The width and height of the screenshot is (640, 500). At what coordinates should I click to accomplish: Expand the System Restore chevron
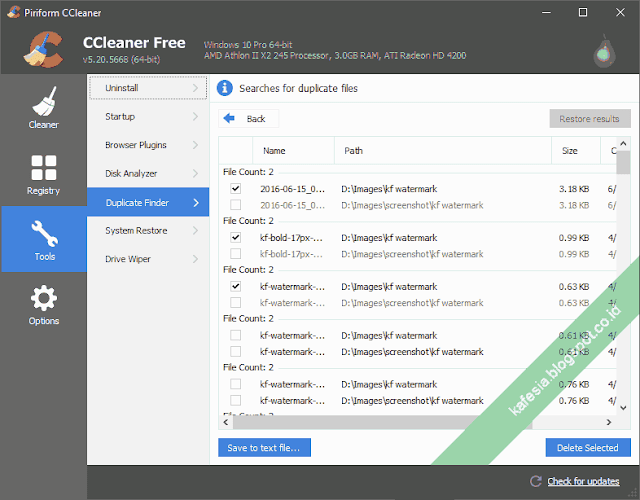(196, 231)
